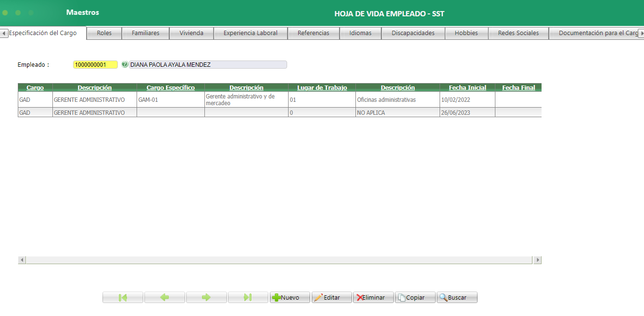Open the Experiencia Laboral tab
This screenshot has height=316, width=644.
250,33
